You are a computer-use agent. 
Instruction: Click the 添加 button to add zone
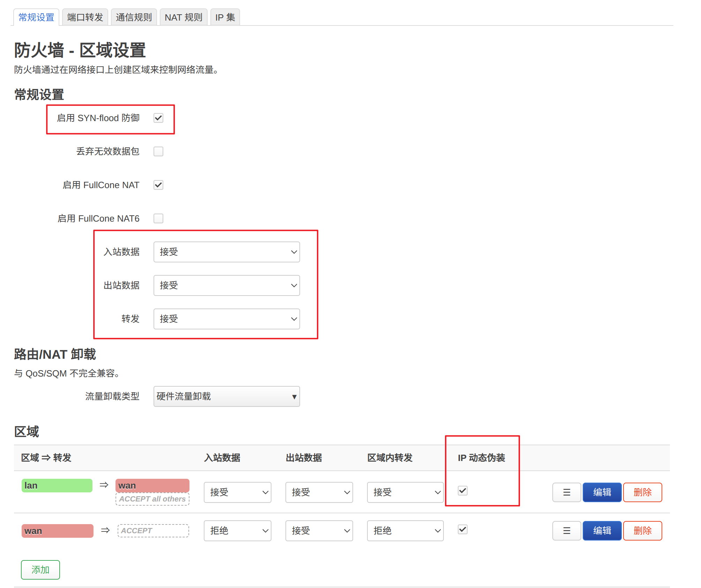(x=40, y=570)
